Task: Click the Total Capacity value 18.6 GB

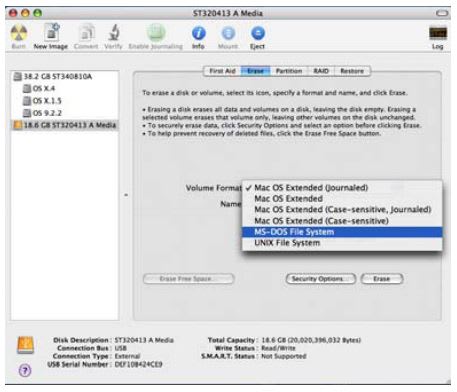Action: point(311,340)
